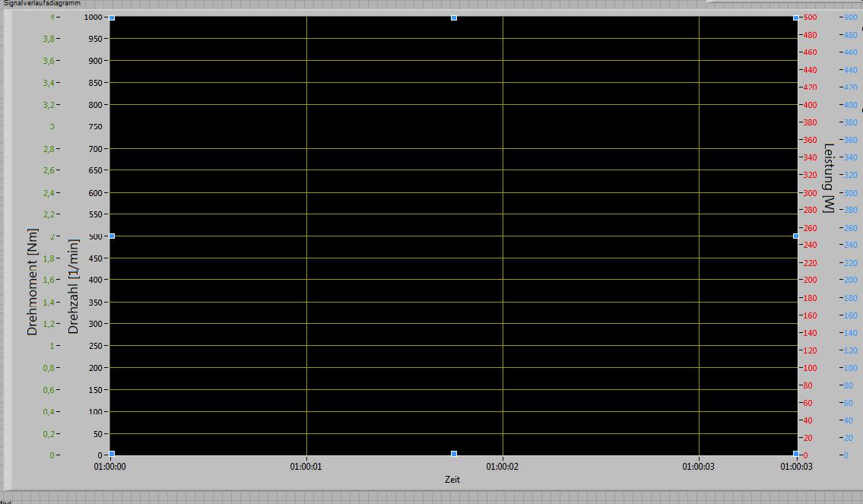Viewport: 863px width, 504px height.
Task: Click the red 280 scale value
Action: (811, 210)
